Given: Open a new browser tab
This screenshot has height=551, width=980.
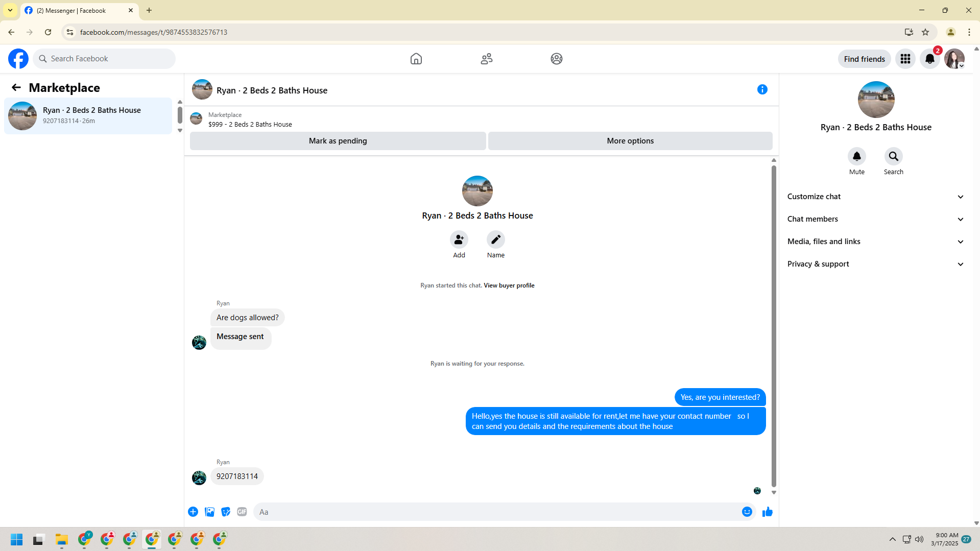Looking at the screenshot, I should tap(149, 10).
